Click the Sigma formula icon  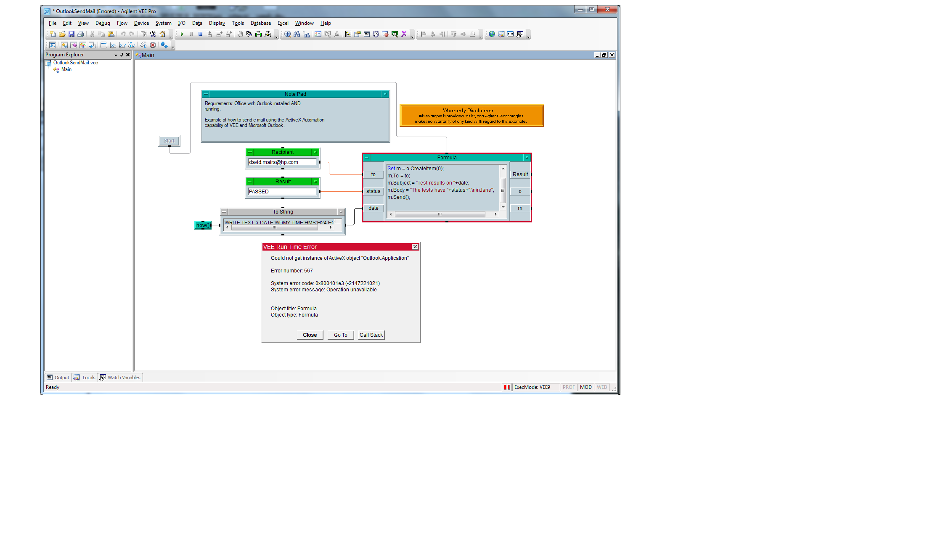pyautogui.click(x=53, y=45)
